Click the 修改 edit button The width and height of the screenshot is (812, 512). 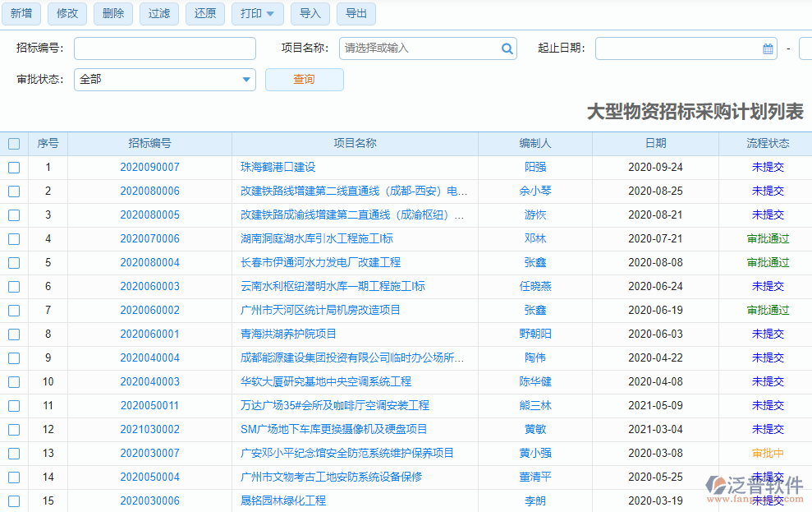tap(67, 13)
